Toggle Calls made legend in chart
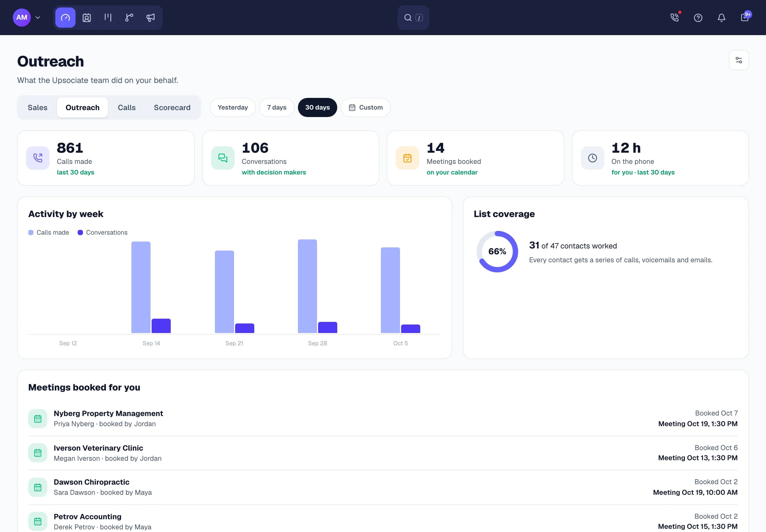The image size is (766, 532). 49,232
